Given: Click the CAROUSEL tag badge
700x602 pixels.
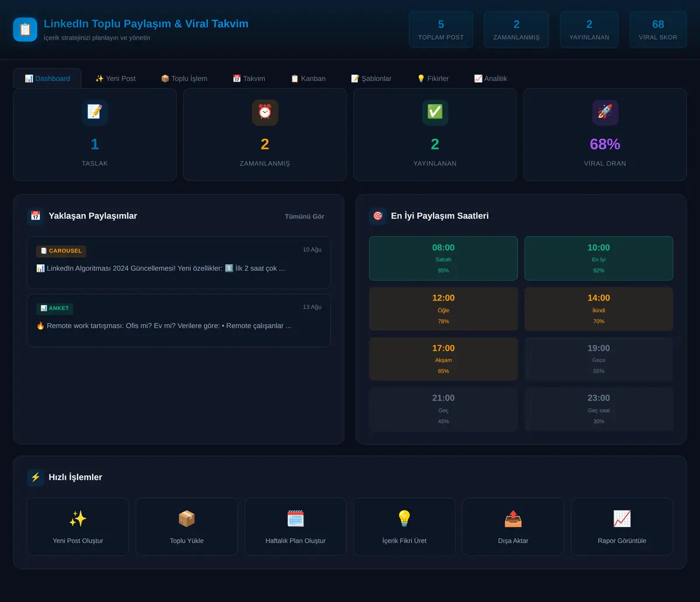Looking at the screenshot, I should coord(61,251).
